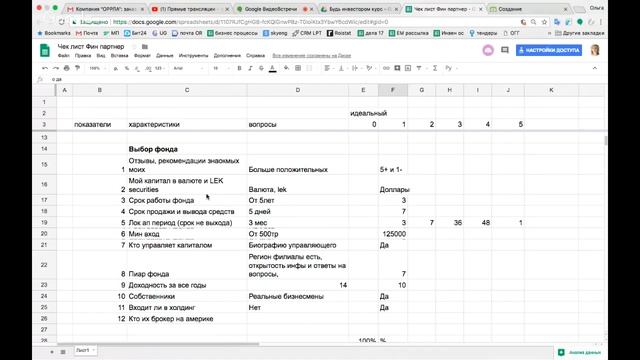The height and width of the screenshot is (360, 640).
Task: Bookmark the page with the star icon
Action: [544, 22]
